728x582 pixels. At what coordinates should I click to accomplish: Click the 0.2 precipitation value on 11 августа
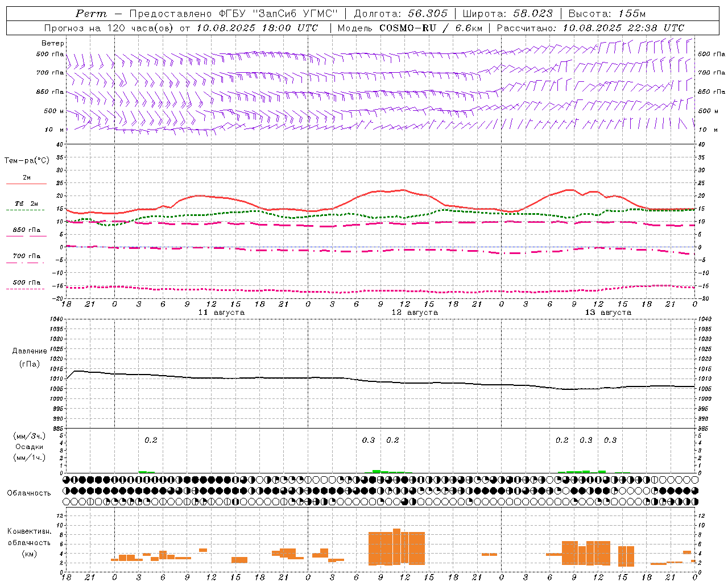pyautogui.click(x=151, y=440)
